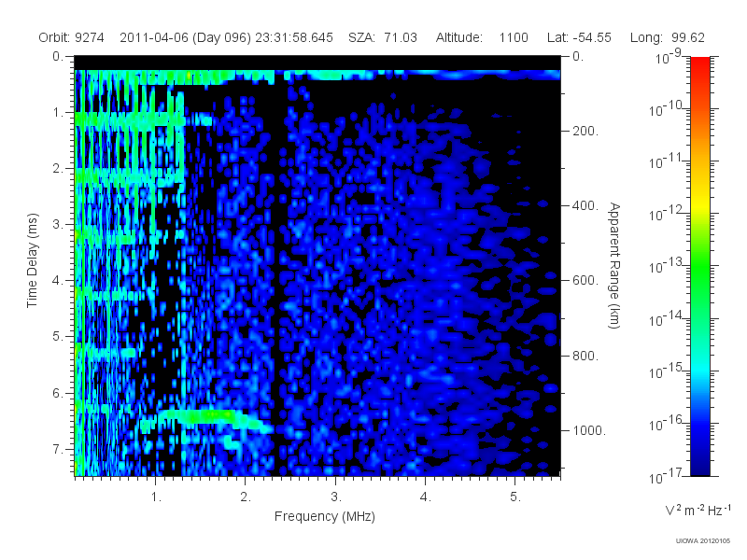Click the red top of the color bar
The height and width of the screenshot is (560, 747).
coord(699,66)
